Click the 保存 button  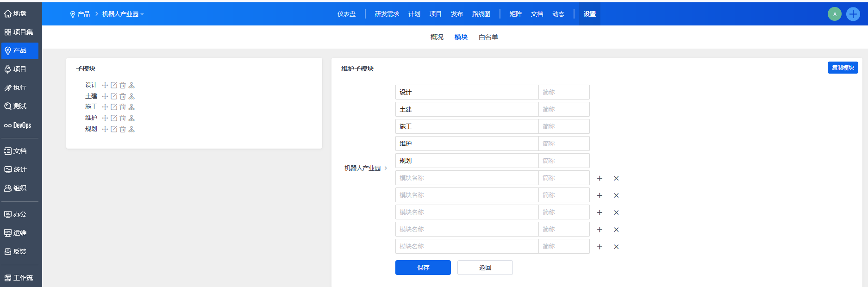point(423,268)
